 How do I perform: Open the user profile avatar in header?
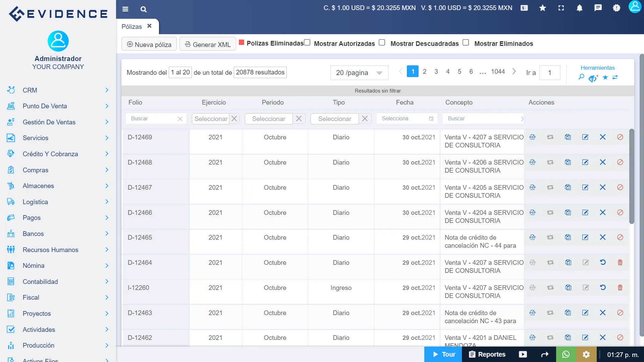coord(635,7)
